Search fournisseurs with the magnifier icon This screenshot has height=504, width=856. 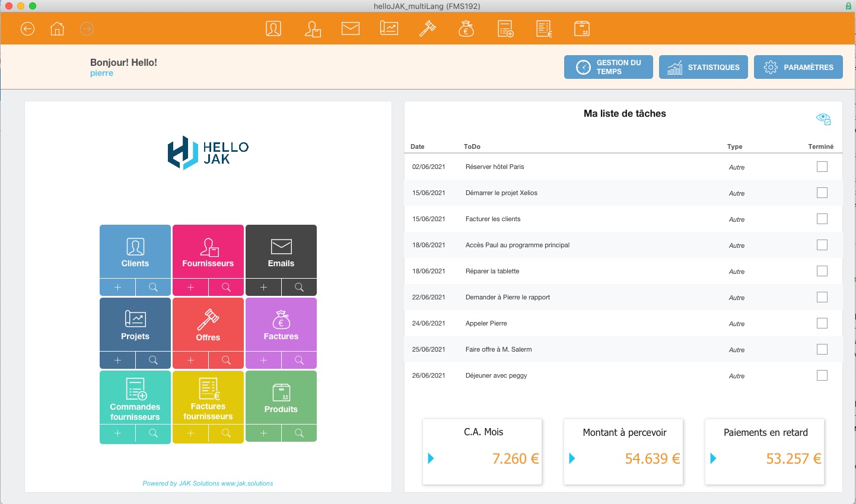(226, 287)
